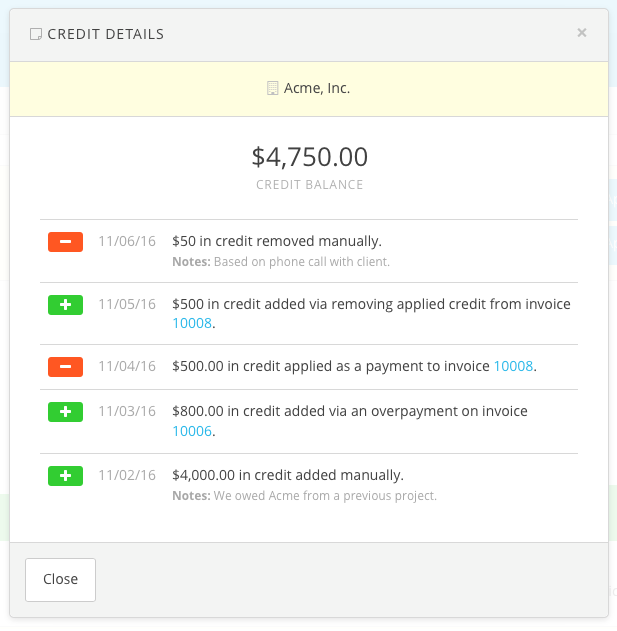The height and width of the screenshot is (631, 617).
Task: Open invoice 10008 link in 11/05/16 entry
Action: tap(192, 323)
